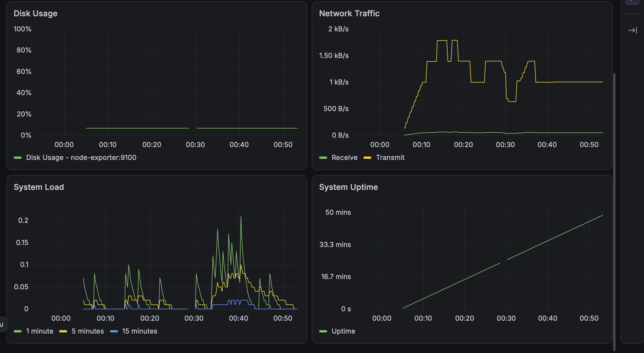Click the green 1 minute color swatch
644x353 pixels.
tap(18, 331)
